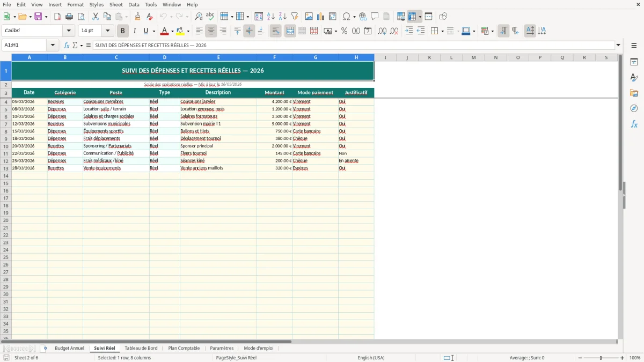Viewport: 644px width, 362px height.
Task: Open the sidebar Navigator panel
Action: pyautogui.click(x=634, y=108)
